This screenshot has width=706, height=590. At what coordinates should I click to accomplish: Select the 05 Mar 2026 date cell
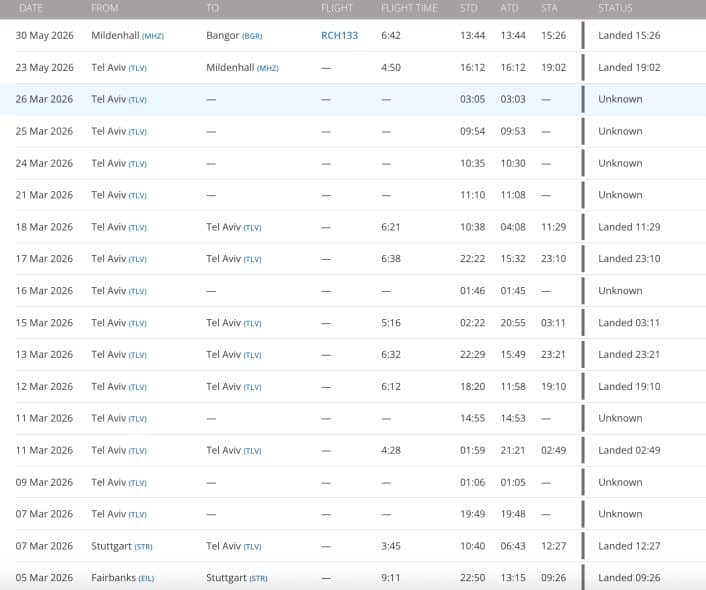pos(44,578)
